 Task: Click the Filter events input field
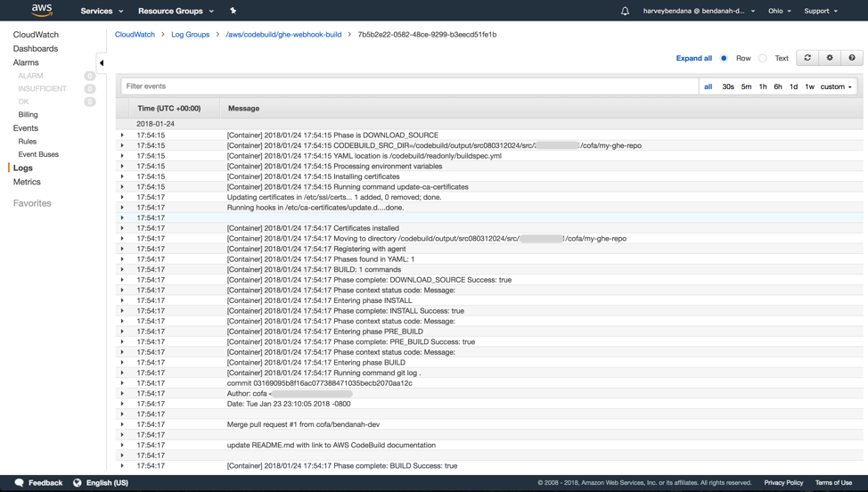pos(410,86)
